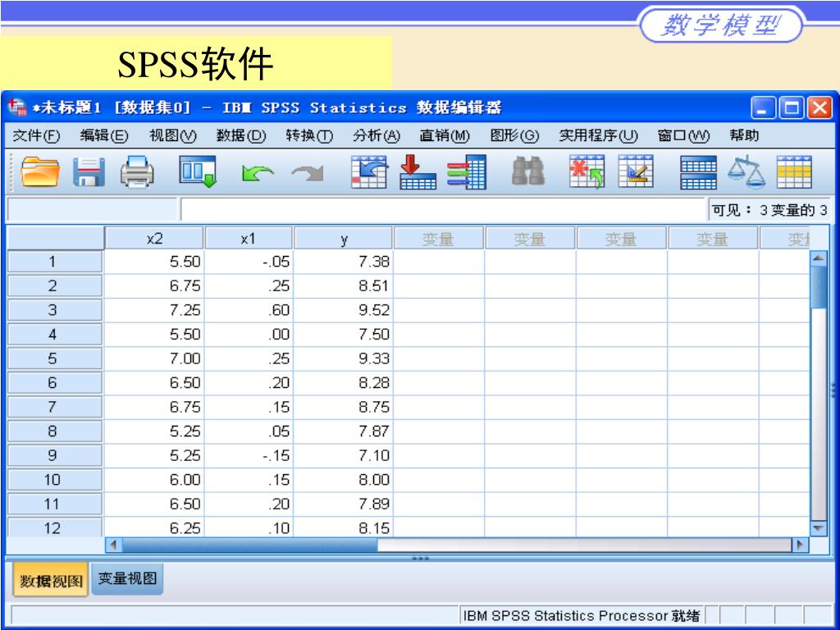Open the 编辑(E) menu
This screenshot has width=840, height=630.
coord(104,135)
